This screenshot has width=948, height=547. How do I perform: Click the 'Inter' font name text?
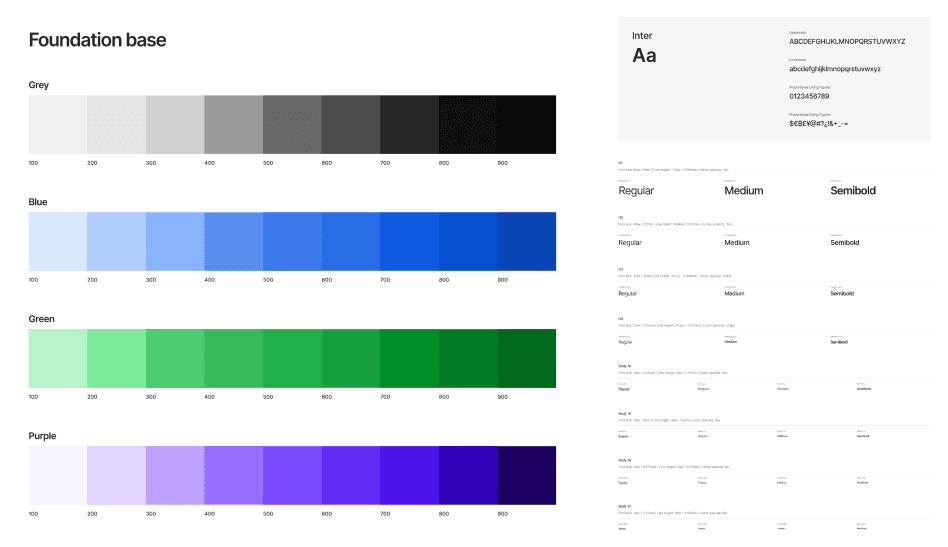pyautogui.click(x=642, y=36)
